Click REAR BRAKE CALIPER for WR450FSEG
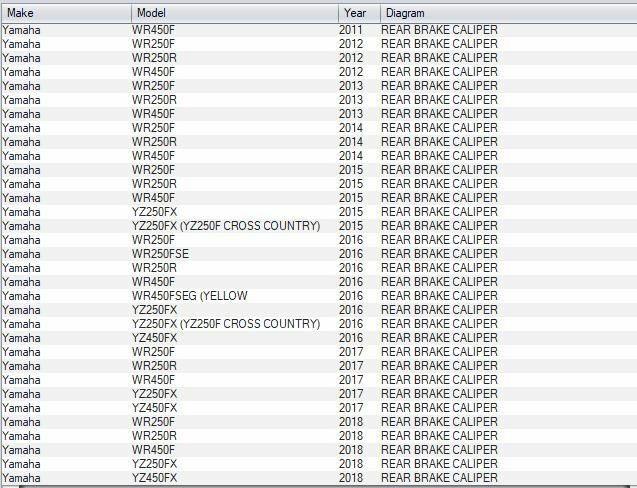The image size is (637, 488). pos(439,296)
